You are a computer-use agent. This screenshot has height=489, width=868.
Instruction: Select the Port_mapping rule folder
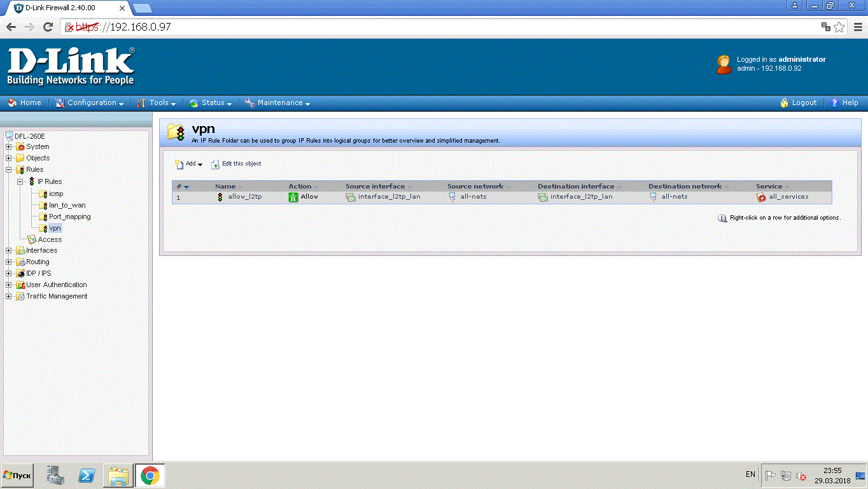tap(70, 216)
